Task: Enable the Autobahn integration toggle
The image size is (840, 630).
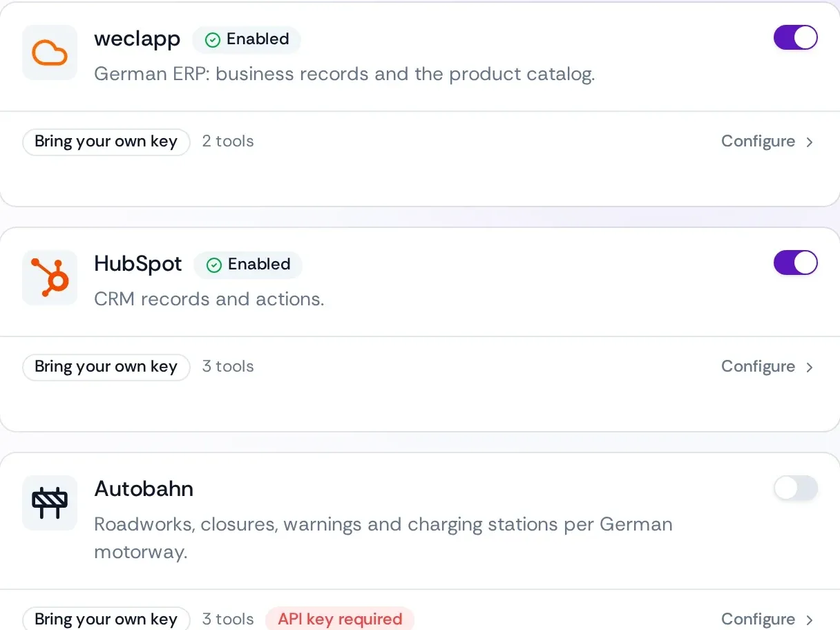Action: [x=796, y=488]
